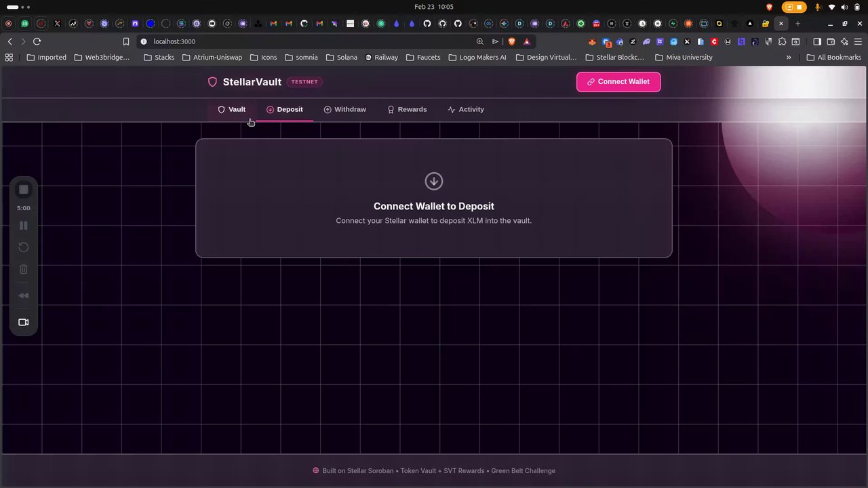Click the Brave icon in the top bar
Image resolution: width=868 pixels, height=488 pixels.
click(x=769, y=7)
